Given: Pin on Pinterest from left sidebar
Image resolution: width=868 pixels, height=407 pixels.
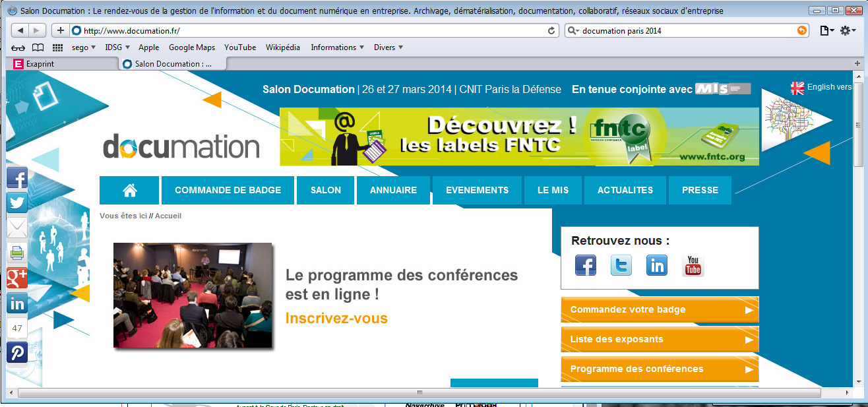Looking at the screenshot, I should [x=16, y=353].
